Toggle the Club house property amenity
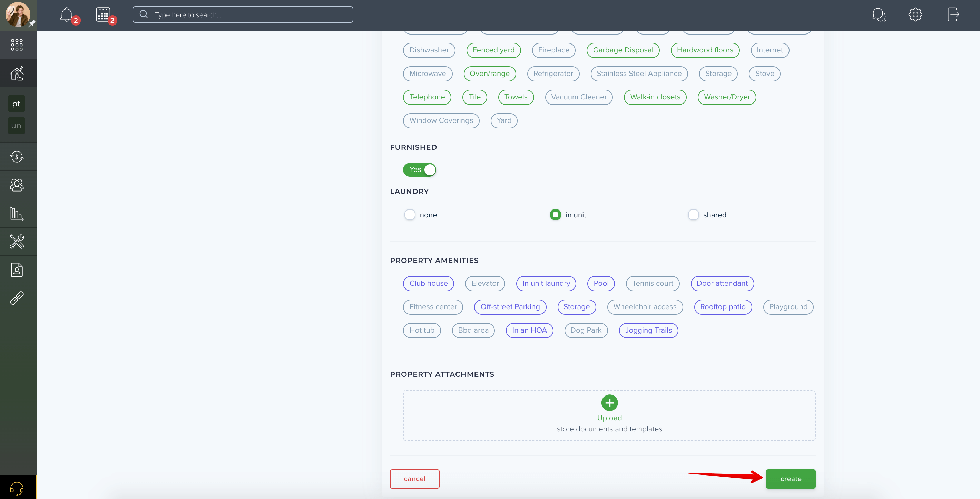 [428, 283]
